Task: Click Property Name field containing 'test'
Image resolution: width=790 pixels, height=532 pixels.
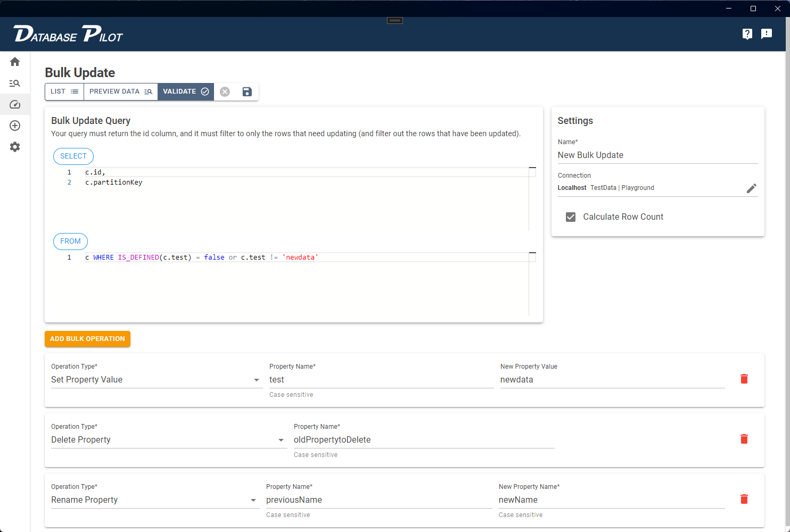Action: pos(381,380)
